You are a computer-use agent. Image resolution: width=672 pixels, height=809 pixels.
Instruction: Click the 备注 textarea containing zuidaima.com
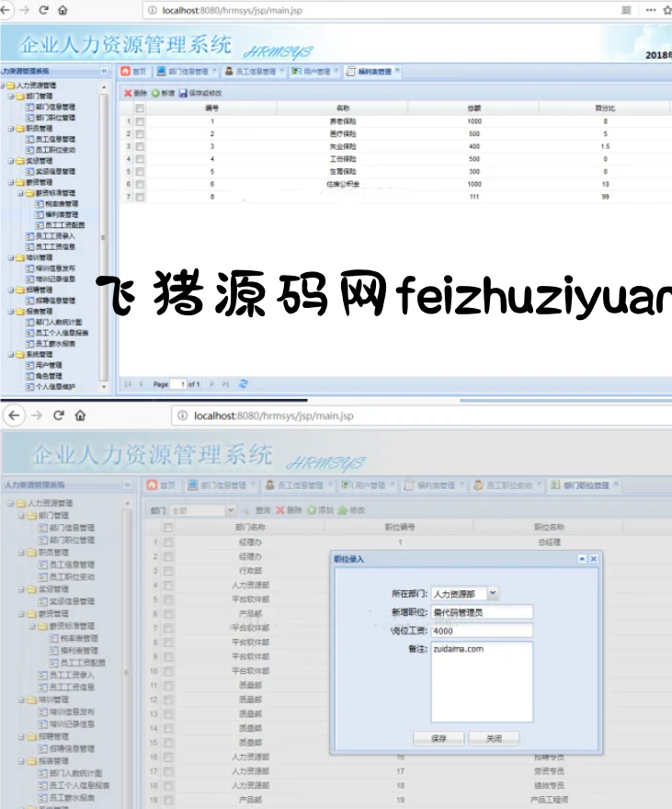[482, 681]
